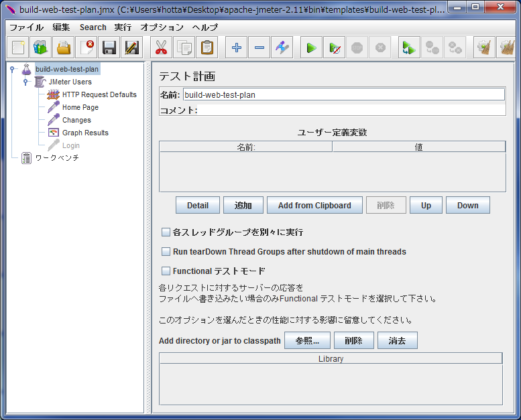
Task: Click 削除 button beside 参照...
Action: (354, 340)
